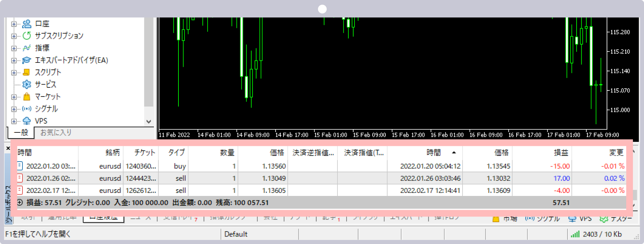This screenshot has height=244, width=644.
Task: Click the 1.13560 open price cell
Action: point(274,166)
